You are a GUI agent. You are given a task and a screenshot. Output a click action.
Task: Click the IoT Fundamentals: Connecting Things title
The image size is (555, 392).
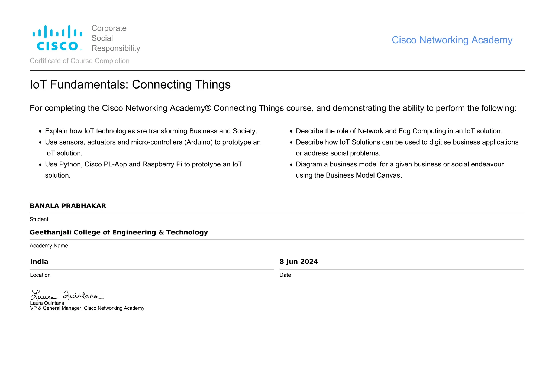click(130, 84)
